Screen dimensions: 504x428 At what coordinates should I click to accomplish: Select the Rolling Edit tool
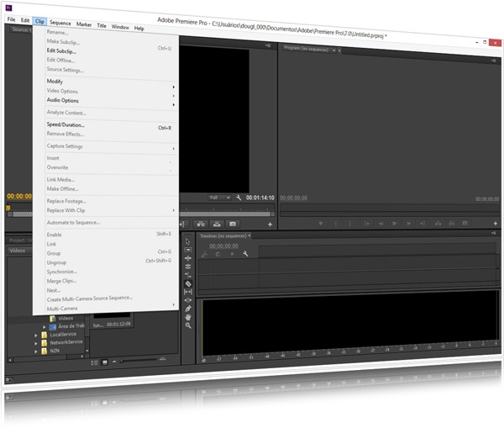(188, 267)
